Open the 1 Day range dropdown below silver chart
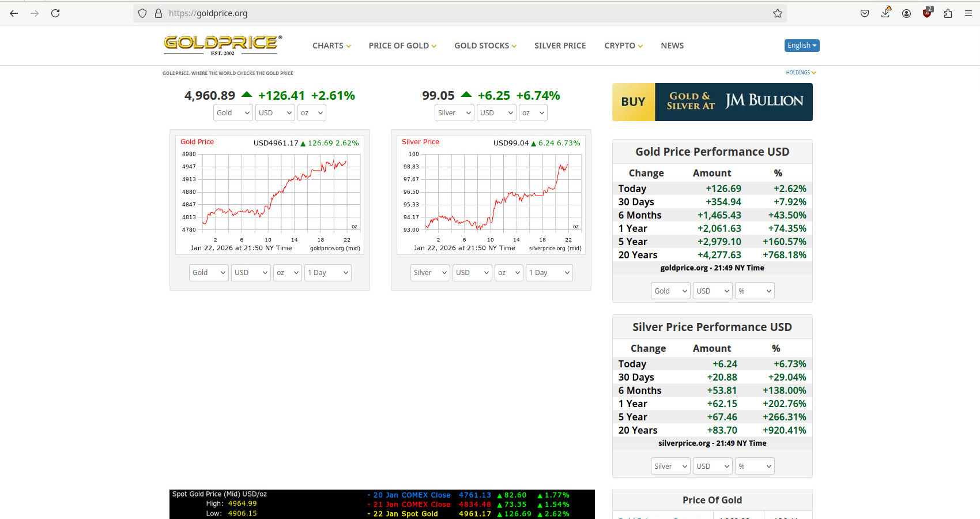The image size is (980, 519). point(549,273)
